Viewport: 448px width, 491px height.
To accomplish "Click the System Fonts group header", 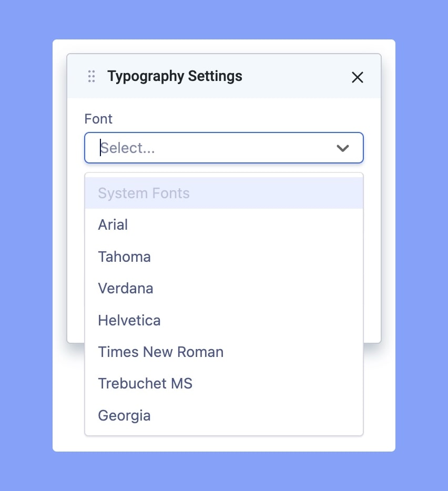I will 144,193.
